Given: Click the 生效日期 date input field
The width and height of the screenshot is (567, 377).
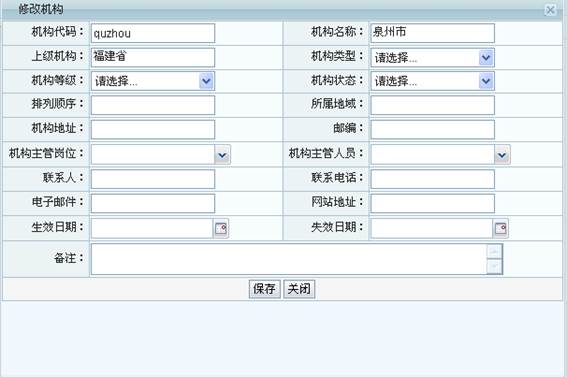Looking at the screenshot, I should coord(152,228).
